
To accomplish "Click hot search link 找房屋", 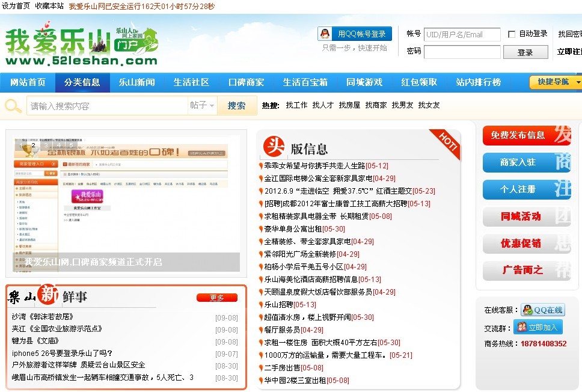I will click(x=349, y=105).
